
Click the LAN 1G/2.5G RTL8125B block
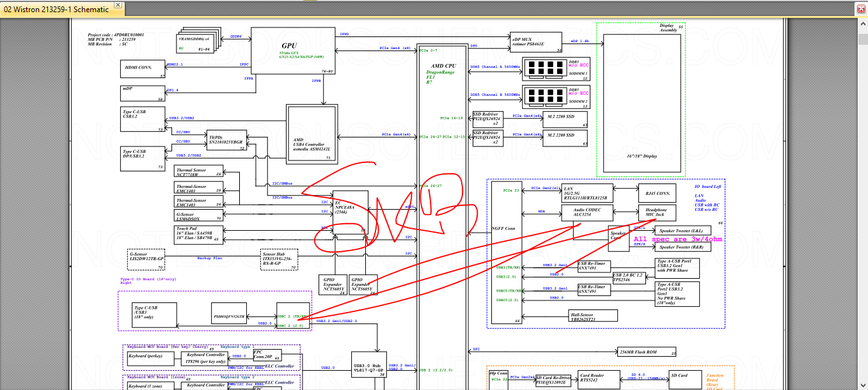[587, 194]
